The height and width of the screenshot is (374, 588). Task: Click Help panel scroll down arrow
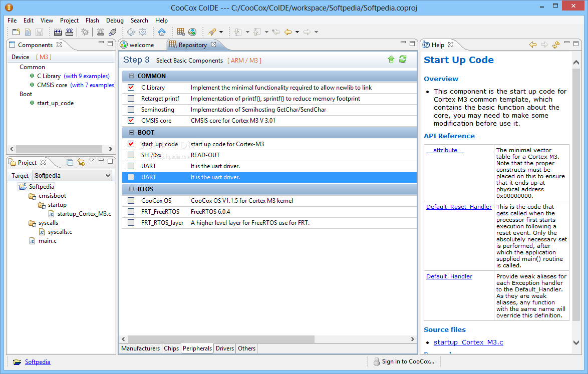pyautogui.click(x=576, y=342)
